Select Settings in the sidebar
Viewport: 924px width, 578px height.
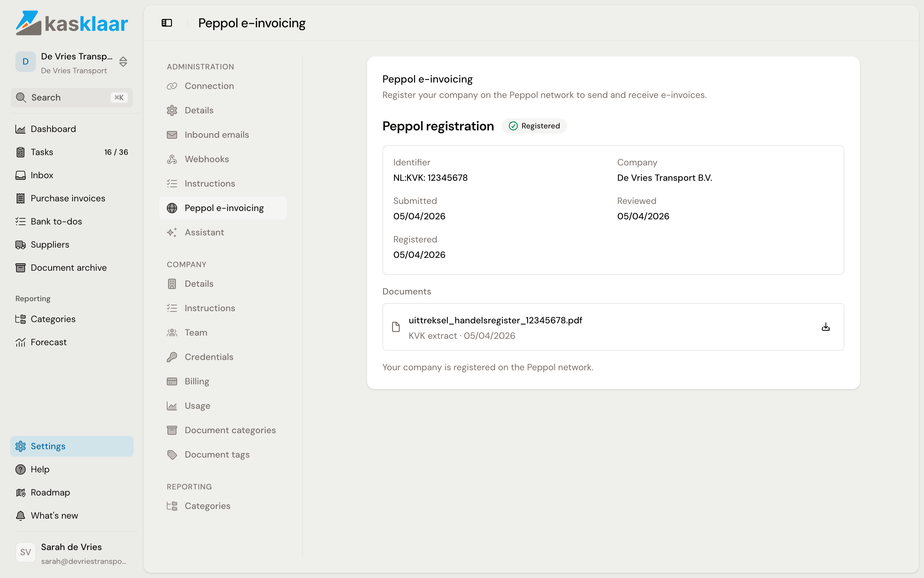(x=72, y=446)
